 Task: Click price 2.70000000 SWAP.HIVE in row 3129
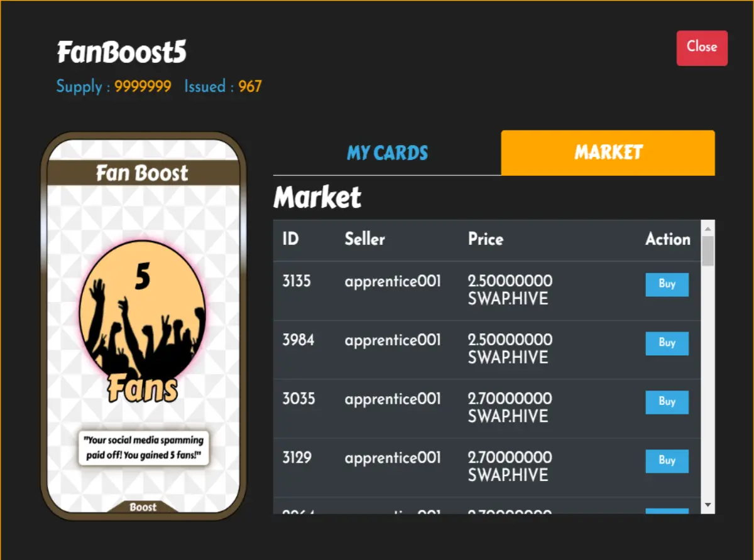click(510, 466)
